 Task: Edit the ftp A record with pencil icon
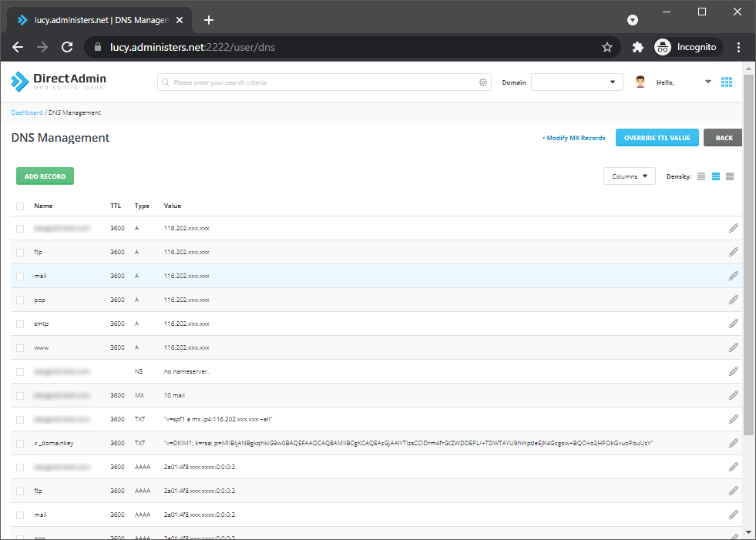[x=734, y=252]
